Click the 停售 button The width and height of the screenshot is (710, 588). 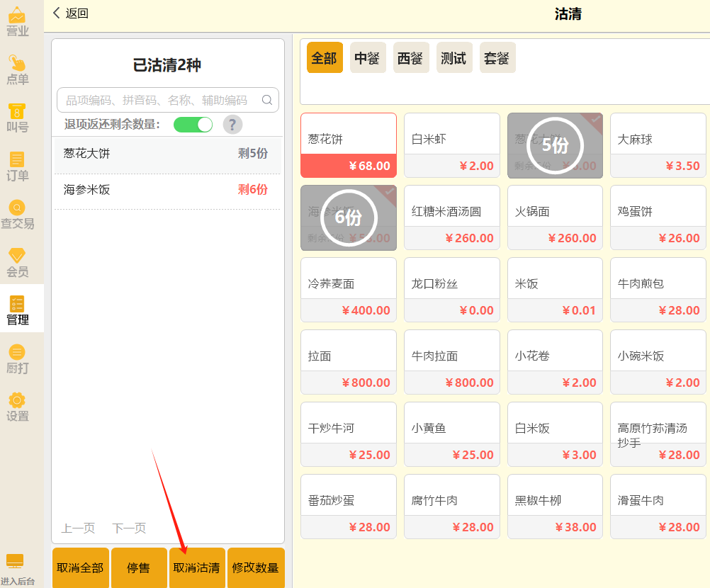(x=139, y=567)
